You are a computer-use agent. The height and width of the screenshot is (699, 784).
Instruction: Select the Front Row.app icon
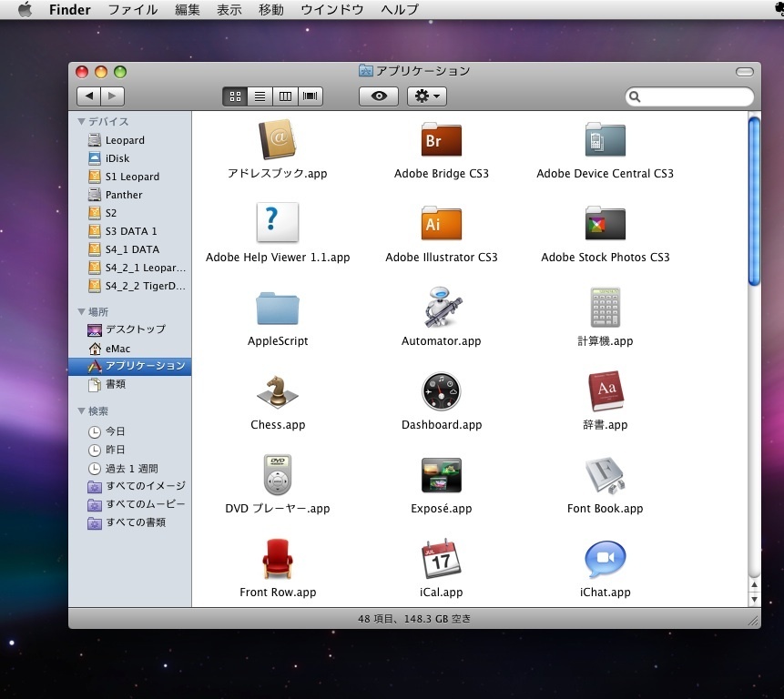pyautogui.click(x=278, y=559)
